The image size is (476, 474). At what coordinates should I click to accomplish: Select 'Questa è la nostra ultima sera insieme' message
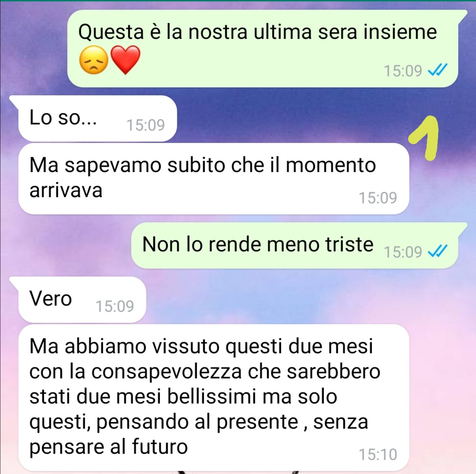tap(262, 49)
